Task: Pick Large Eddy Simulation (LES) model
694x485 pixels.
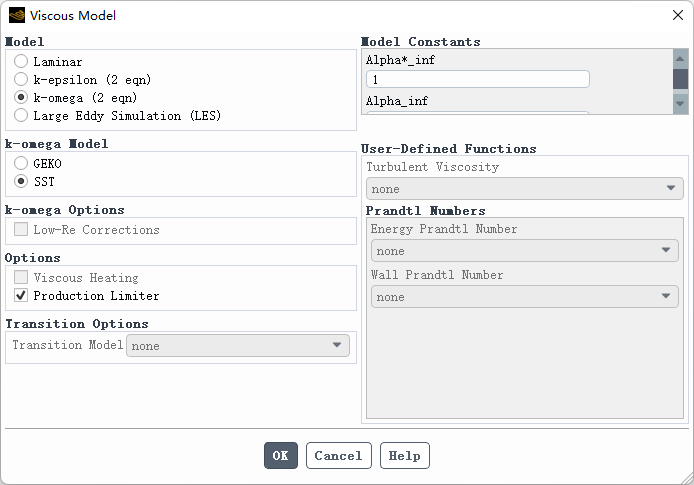Action: 21,116
